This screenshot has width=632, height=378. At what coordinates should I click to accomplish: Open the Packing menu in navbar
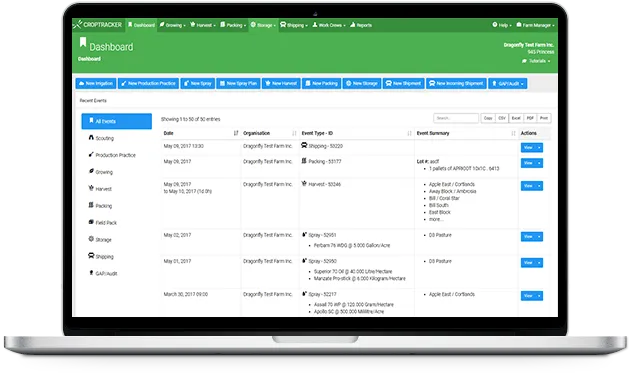(233, 25)
